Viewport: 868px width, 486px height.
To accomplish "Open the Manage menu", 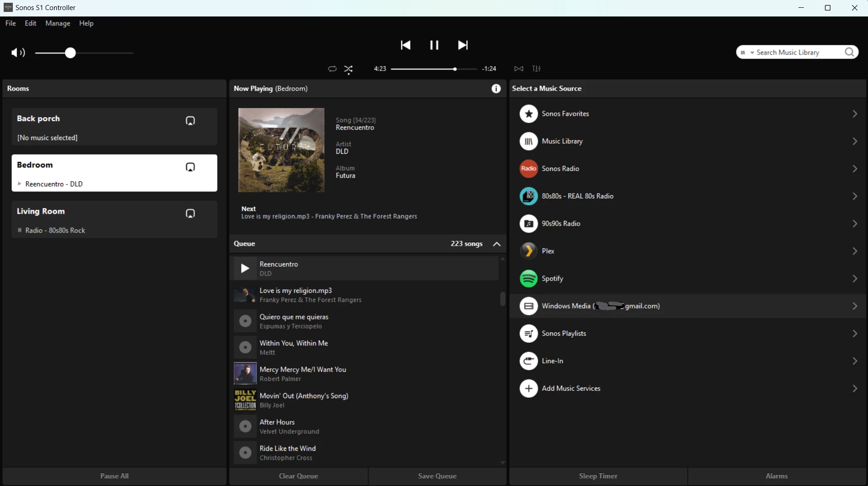I will [x=58, y=23].
